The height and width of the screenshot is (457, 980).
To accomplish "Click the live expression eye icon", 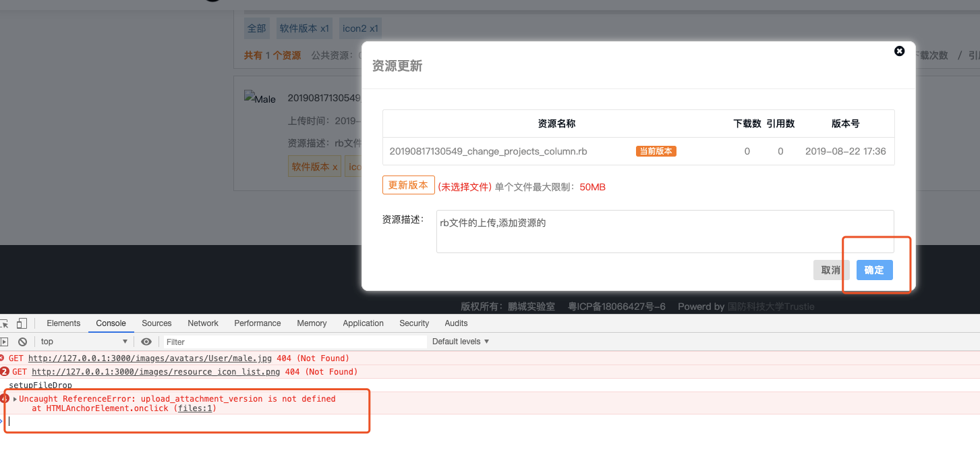I will 146,342.
